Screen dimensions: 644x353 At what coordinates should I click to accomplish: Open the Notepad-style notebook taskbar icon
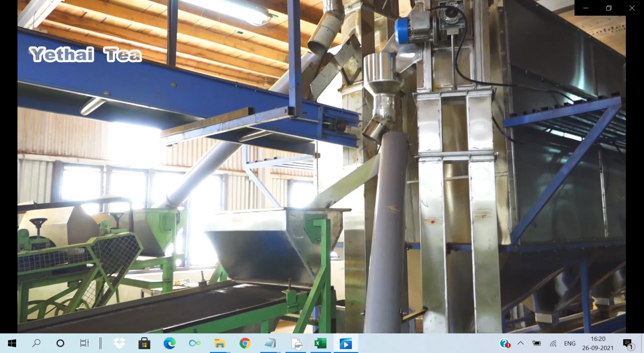(270, 343)
